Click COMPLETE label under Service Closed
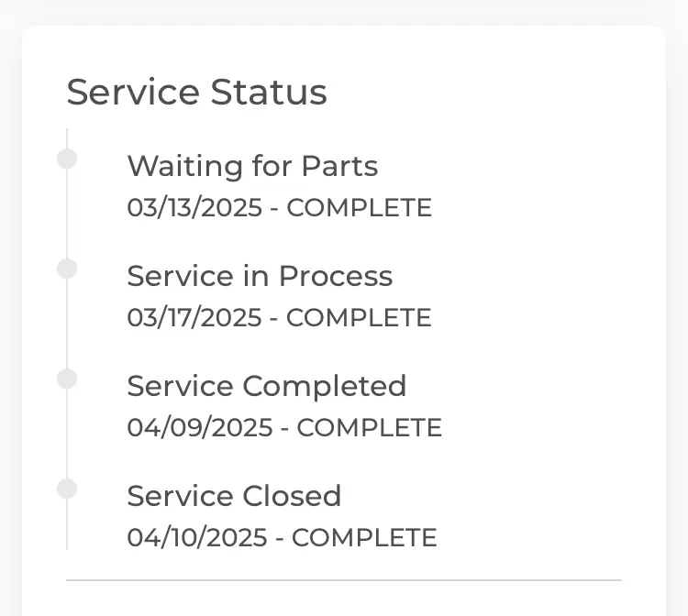 click(364, 538)
